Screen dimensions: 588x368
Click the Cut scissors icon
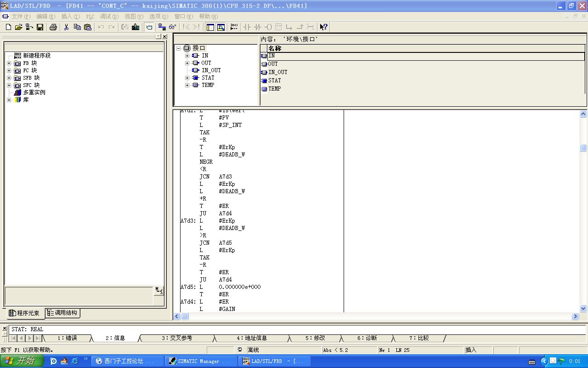coord(66,27)
